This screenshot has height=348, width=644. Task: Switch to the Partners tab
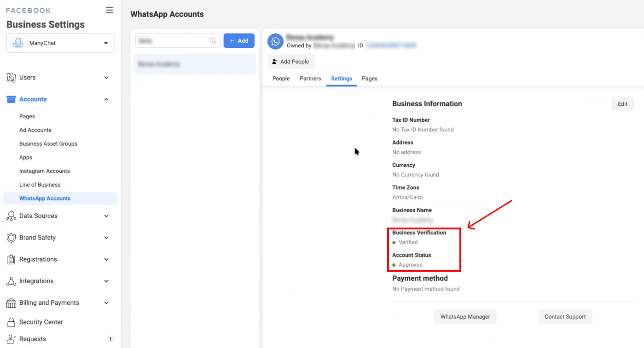[x=310, y=79]
